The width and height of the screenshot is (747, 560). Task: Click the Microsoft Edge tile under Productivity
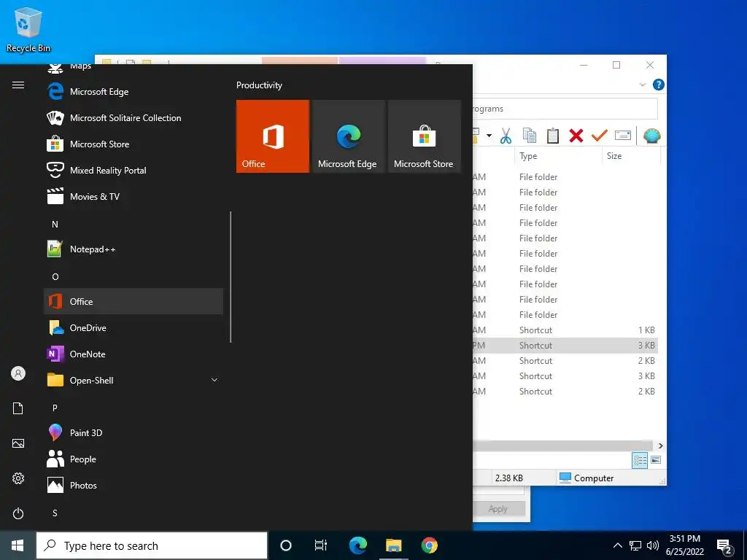click(x=348, y=136)
